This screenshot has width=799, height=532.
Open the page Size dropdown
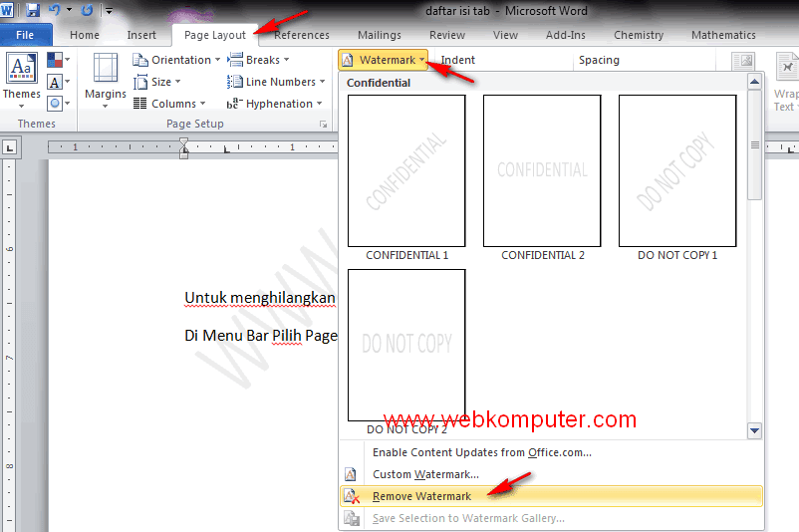coord(157,82)
